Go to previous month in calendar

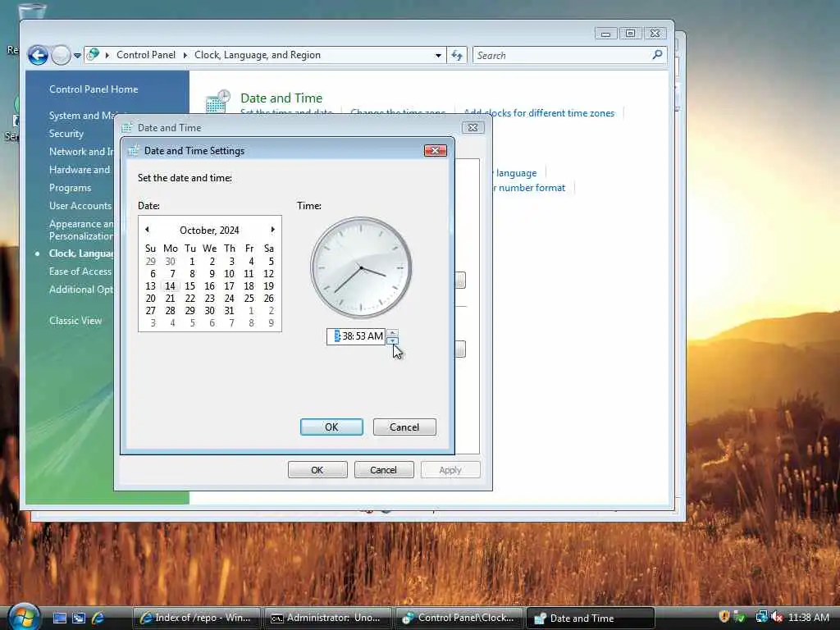[x=147, y=230]
